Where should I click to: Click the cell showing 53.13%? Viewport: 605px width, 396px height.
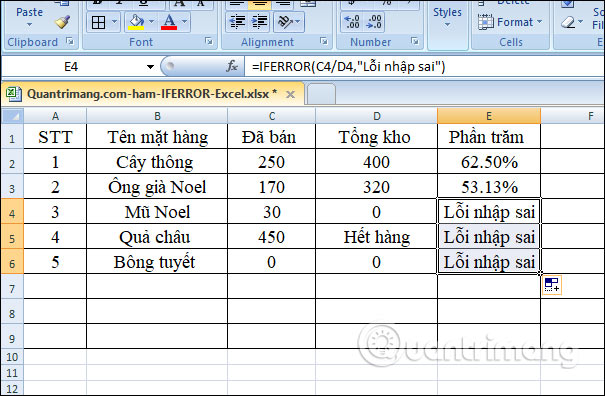point(489,187)
